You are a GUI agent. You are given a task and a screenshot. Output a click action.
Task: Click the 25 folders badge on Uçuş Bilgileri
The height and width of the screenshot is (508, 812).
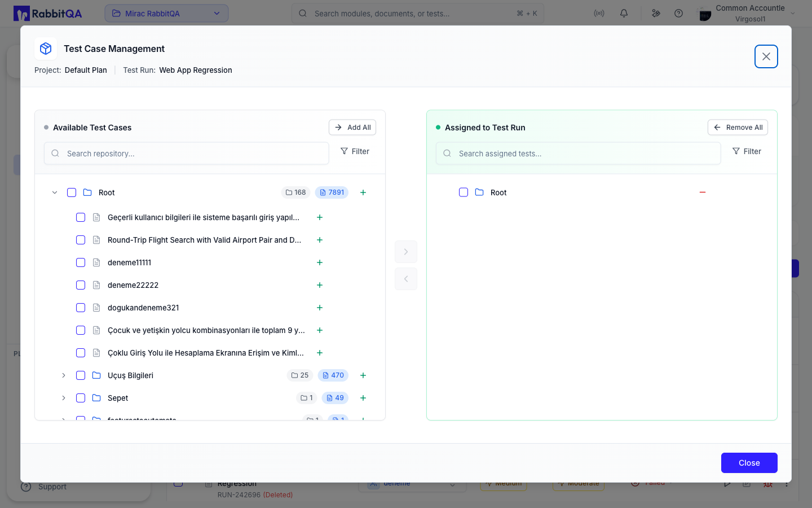point(300,375)
